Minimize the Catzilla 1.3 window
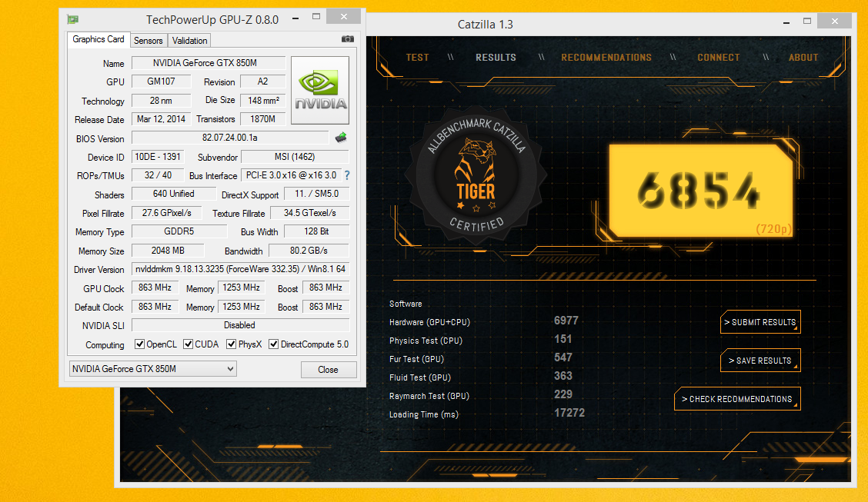868x502 pixels. click(x=786, y=22)
